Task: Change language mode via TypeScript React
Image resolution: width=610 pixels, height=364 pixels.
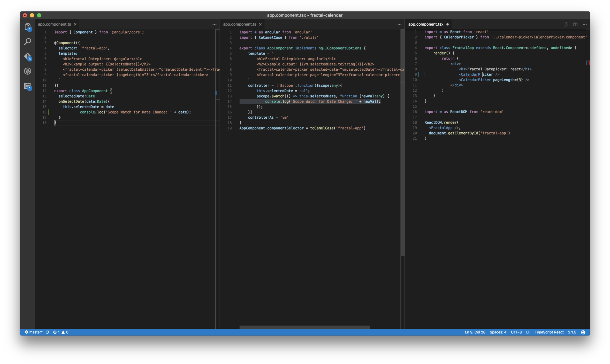Action: click(x=549, y=332)
